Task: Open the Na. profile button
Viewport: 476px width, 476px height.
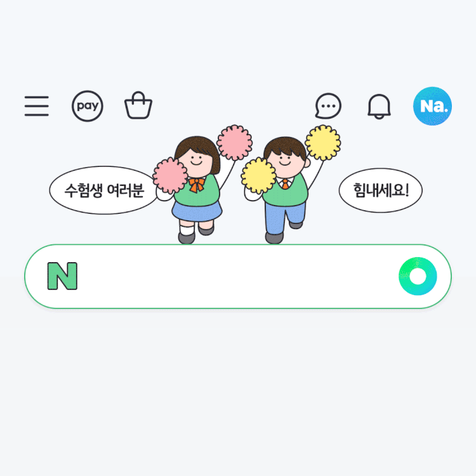Action: click(432, 106)
